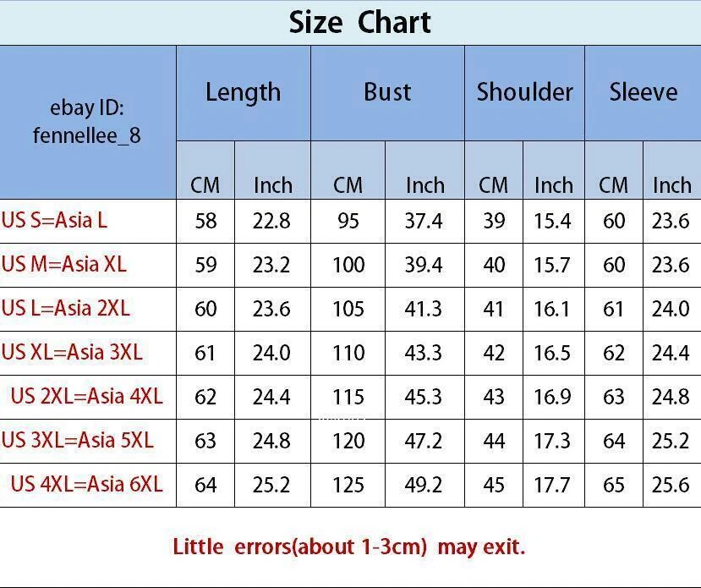Click the ebay ID fennellee_8 cell

88,122
